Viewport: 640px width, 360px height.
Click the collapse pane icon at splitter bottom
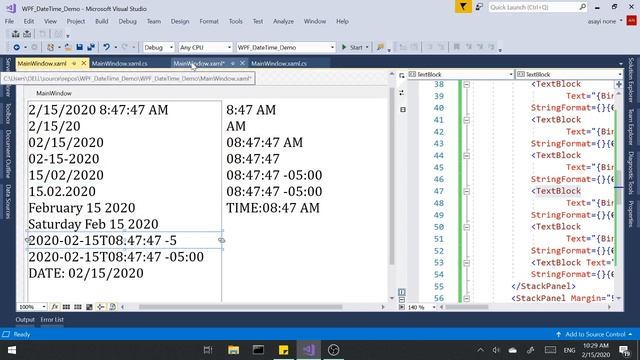402,307
